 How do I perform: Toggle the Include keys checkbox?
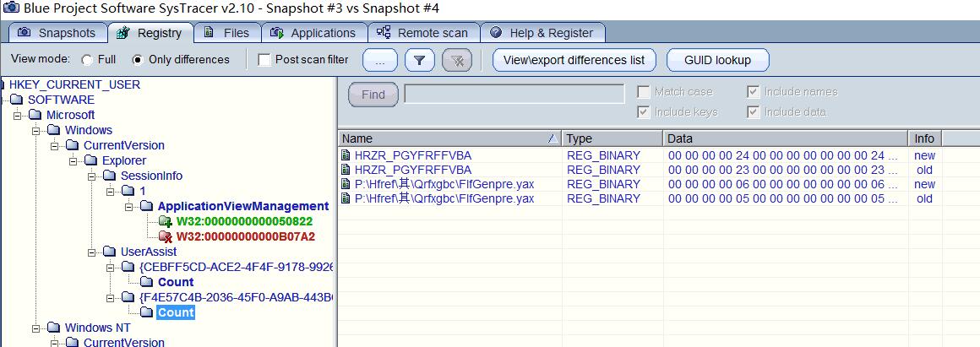click(644, 111)
